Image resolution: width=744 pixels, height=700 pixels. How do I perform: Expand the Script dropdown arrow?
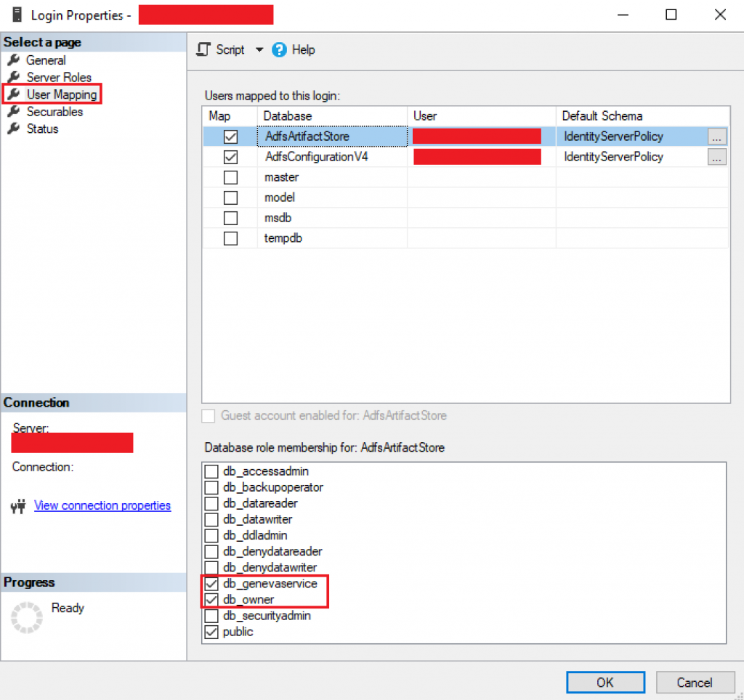click(x=259, y=49)
